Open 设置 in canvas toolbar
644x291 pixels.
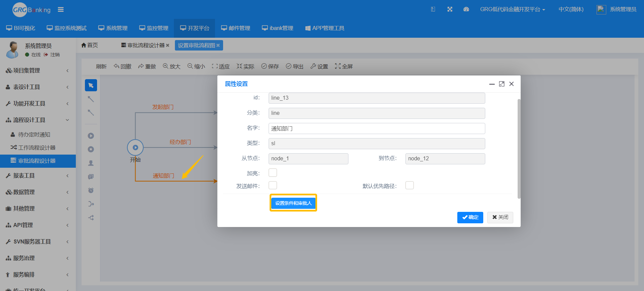point(319,66)
